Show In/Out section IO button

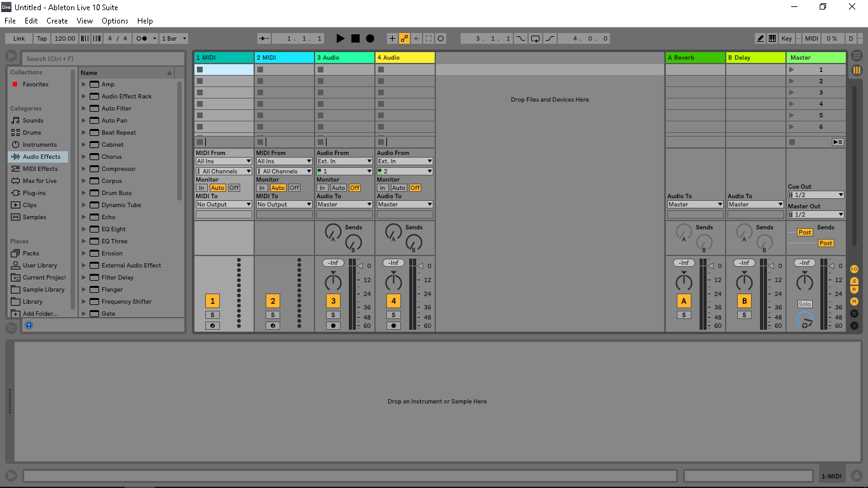pos(854,269)
